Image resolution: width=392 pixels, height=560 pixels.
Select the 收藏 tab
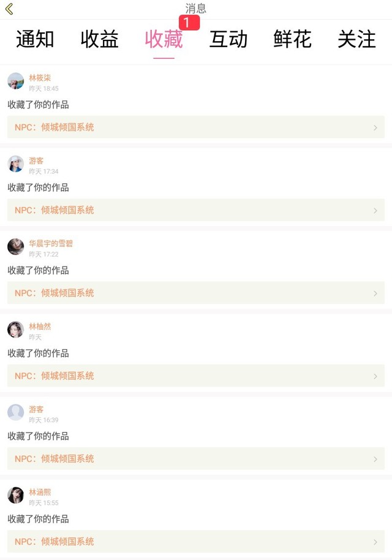164,39
